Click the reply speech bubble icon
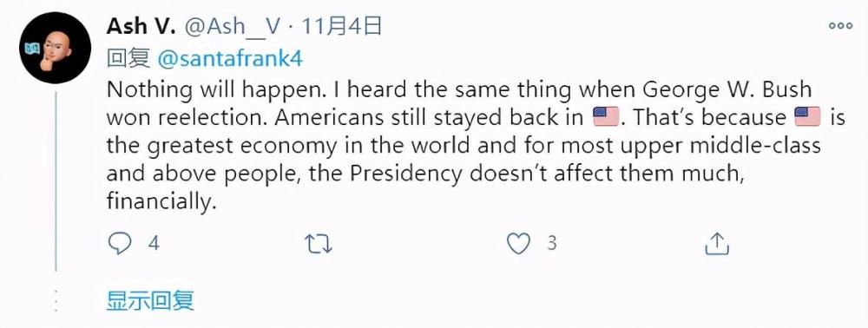868x328 pixels. click(120, 243)
